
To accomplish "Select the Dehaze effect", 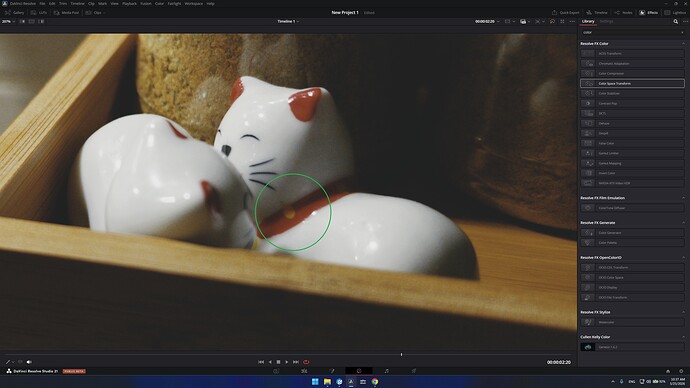I will pos(632,124).
